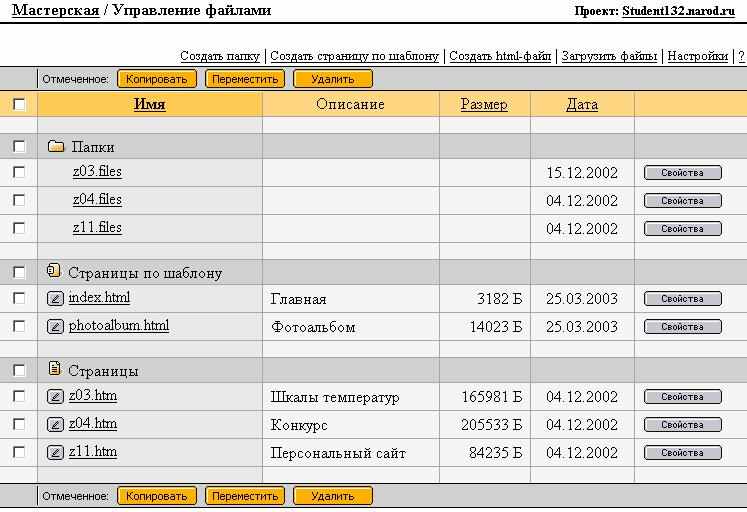
Task: Click the top Удалить button
Action: point(333,79)
